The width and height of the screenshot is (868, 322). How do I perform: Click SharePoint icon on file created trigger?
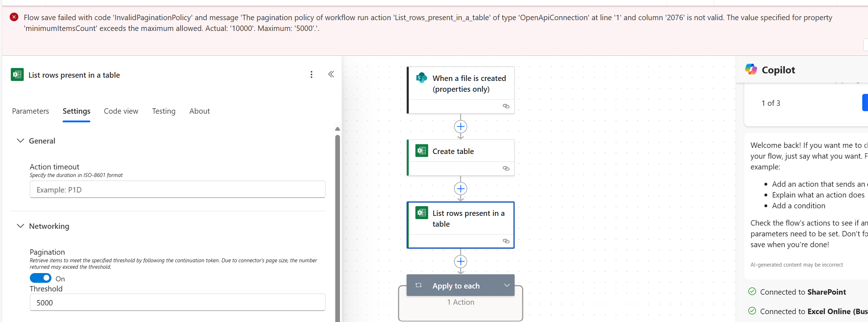tap(421, 78)
